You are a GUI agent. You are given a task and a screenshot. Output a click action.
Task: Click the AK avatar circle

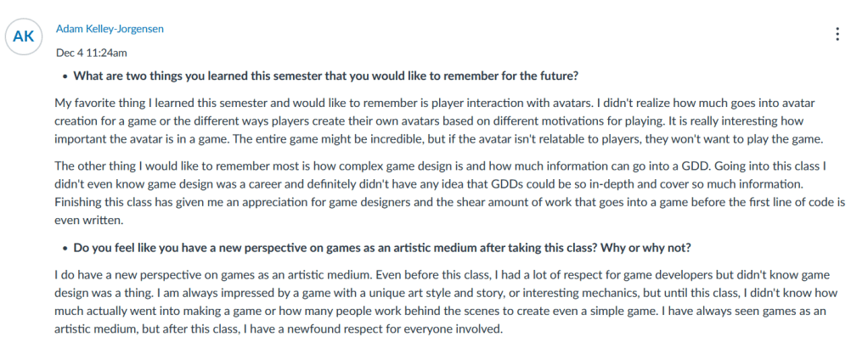(x=24, y=36)
